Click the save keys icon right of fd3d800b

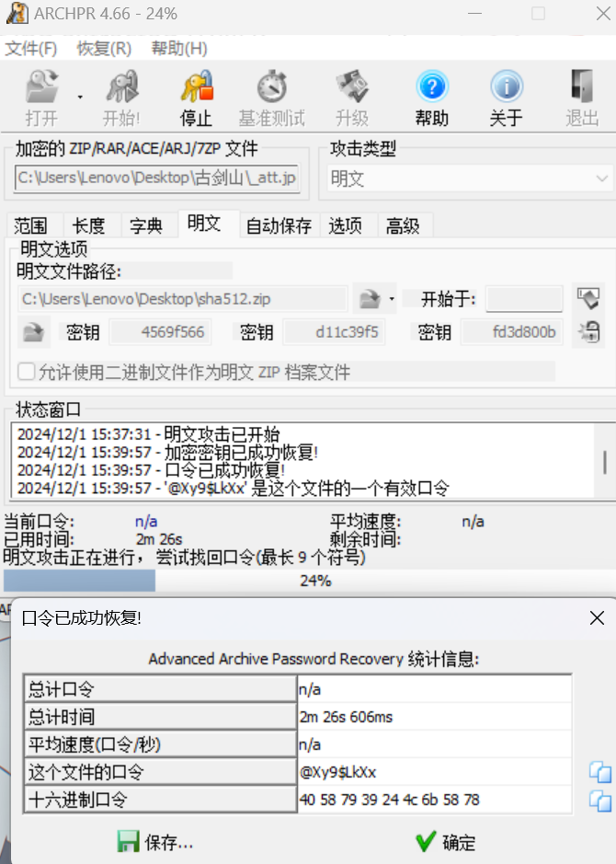point(588,332)
